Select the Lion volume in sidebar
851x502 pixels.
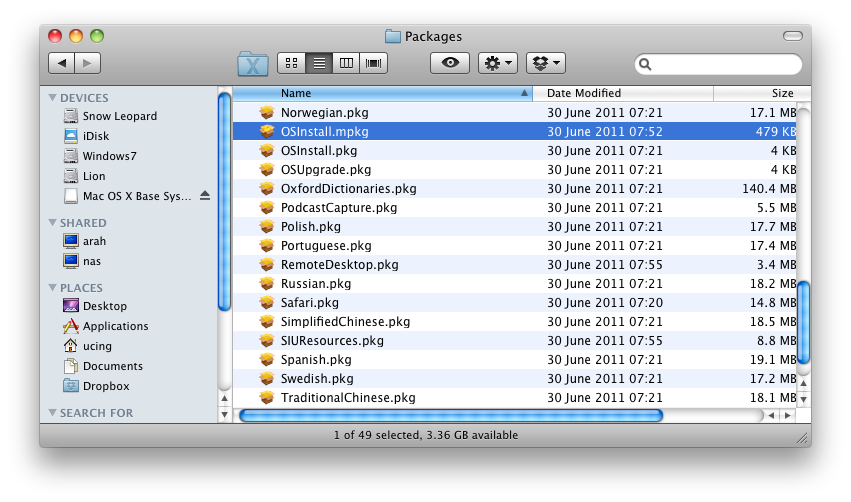click(85, 176)
